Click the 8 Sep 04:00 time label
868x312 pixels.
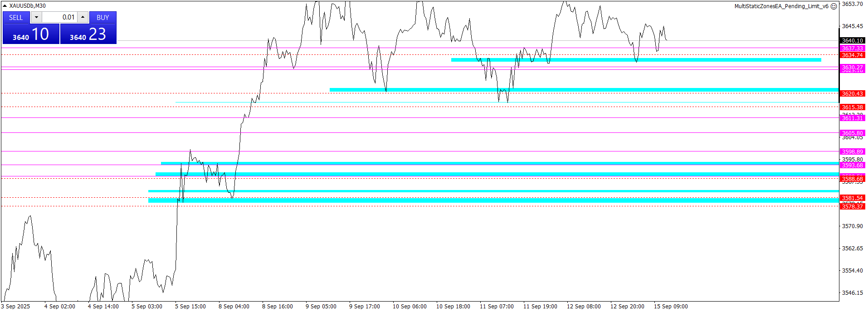click(x=234, y=307)
